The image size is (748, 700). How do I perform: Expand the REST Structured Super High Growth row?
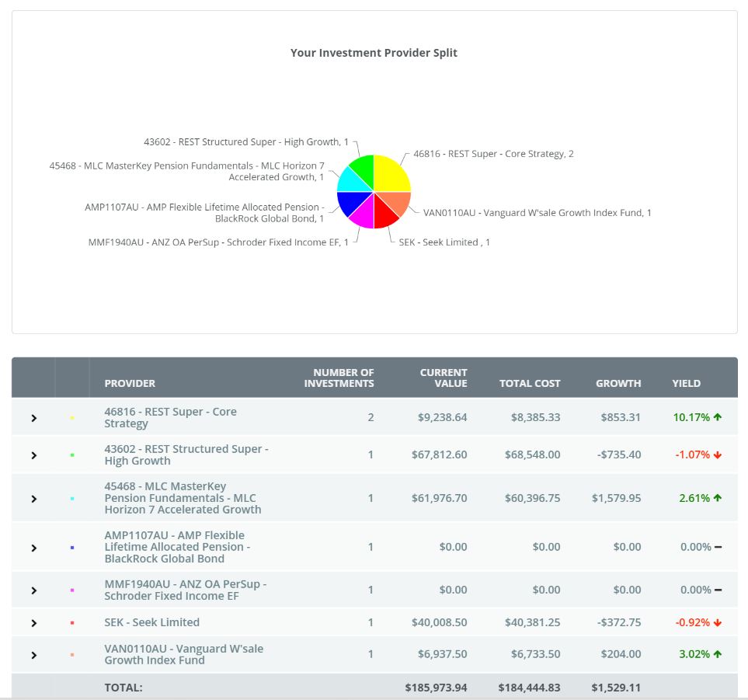[33, 455]
